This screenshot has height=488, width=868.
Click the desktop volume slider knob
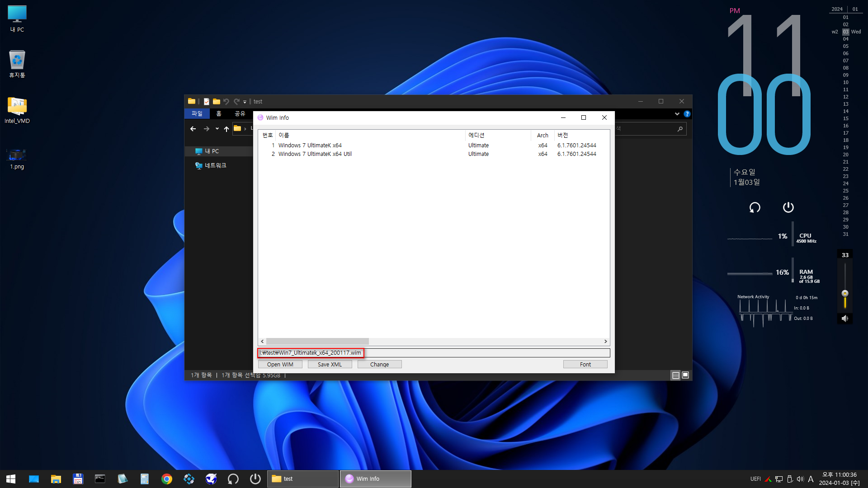coord(845,293)
